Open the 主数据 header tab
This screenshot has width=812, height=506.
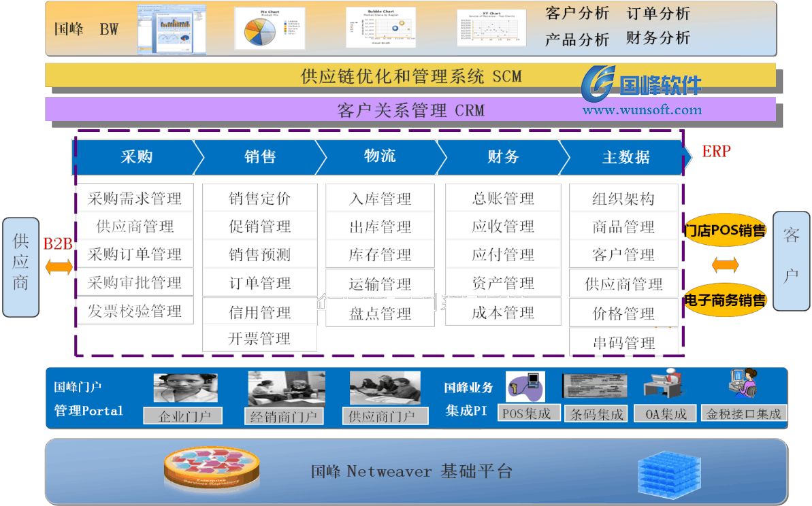coord(626,157)
